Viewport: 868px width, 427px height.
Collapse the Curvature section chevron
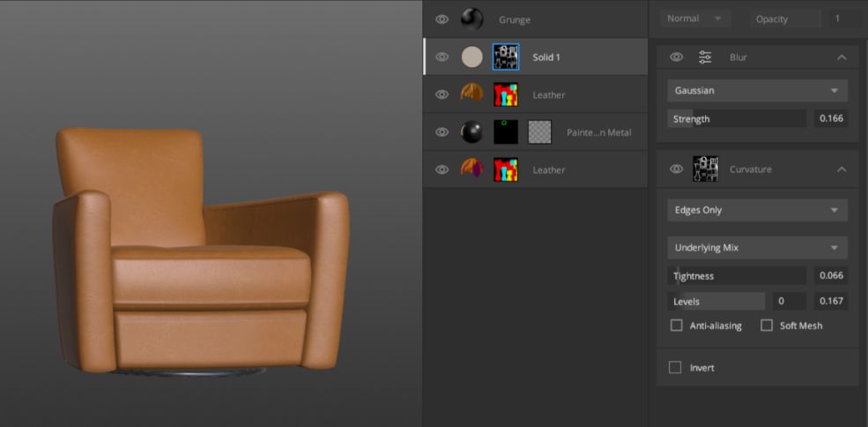[x=842, y=169]
